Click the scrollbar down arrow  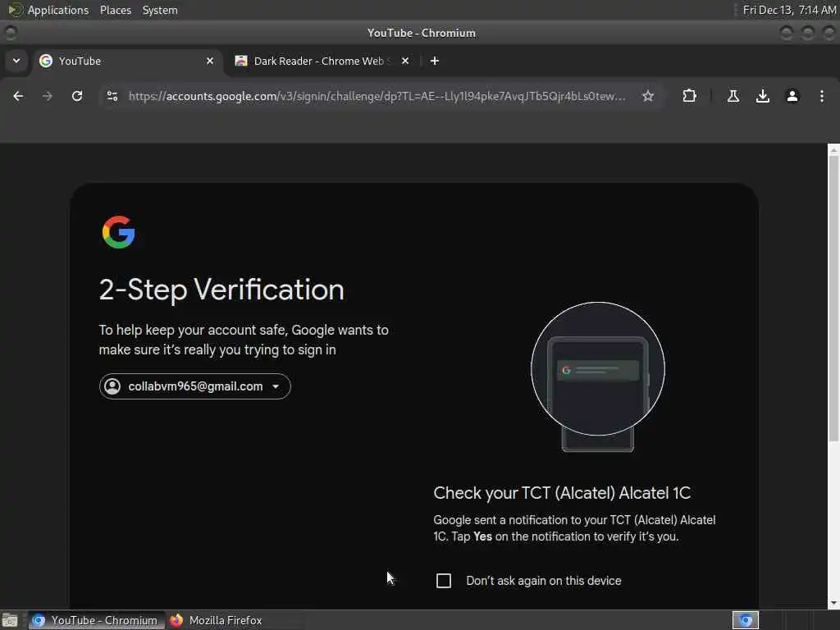tap(833, 603)
